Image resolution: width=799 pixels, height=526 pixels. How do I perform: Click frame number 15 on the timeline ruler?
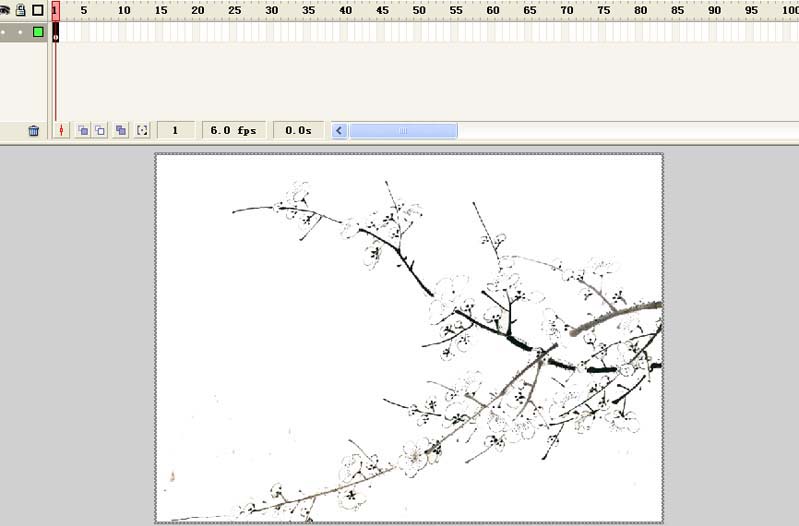(x=161, y=10)
